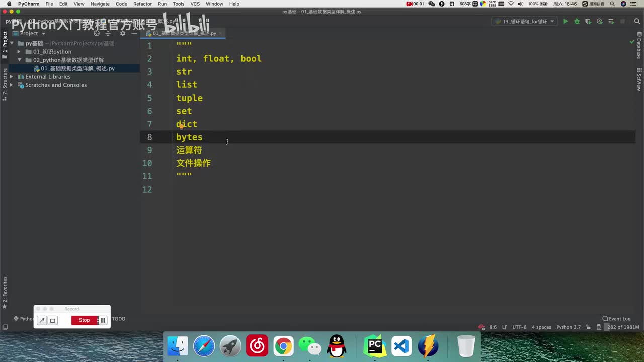This screenshot has height=362, width=644.
Task: Change the file encoding UTF-8
Action: pyautogui.click(x=519, y=327)
